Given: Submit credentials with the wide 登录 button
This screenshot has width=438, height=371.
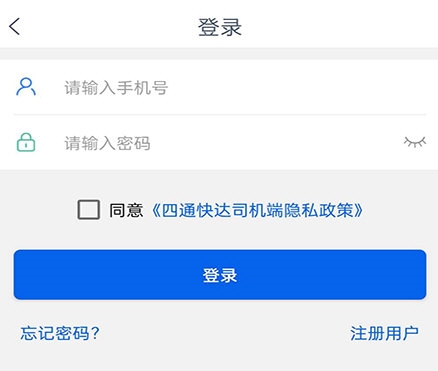Looking at the screenshot, I should (x=220, y=275).
